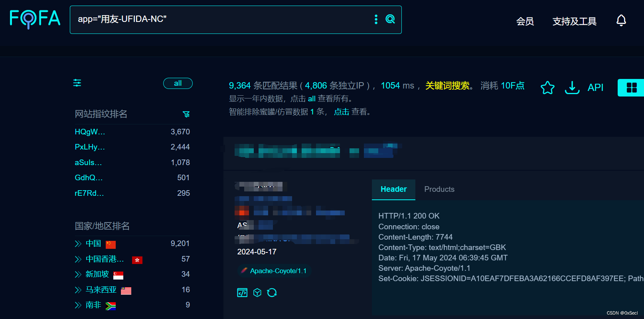644x319 pixels.
Task: Open the cube asset icon
Action: point(257,293)
